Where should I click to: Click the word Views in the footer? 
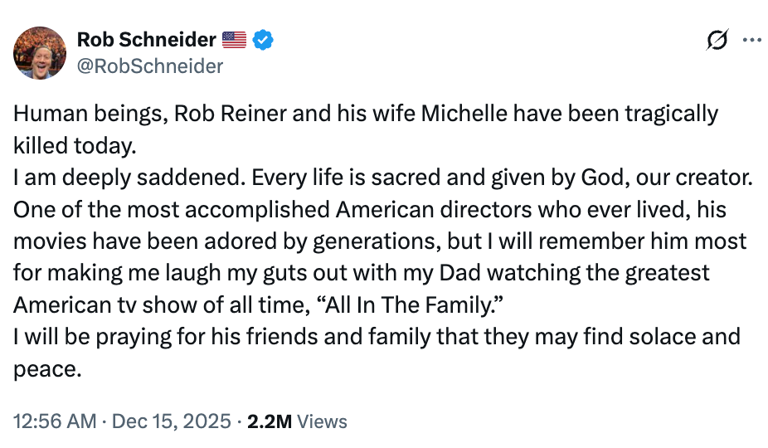[322, 421]
